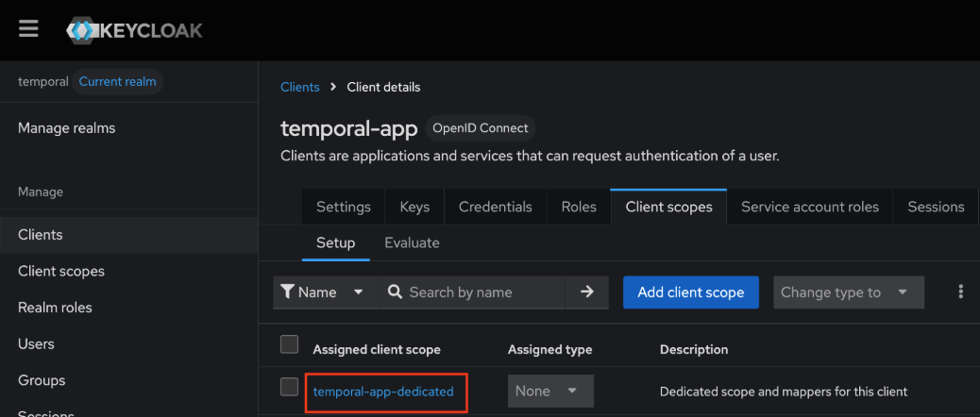
Task: Open the temporal-app-dedicated scope link
Action: [383, 392]
